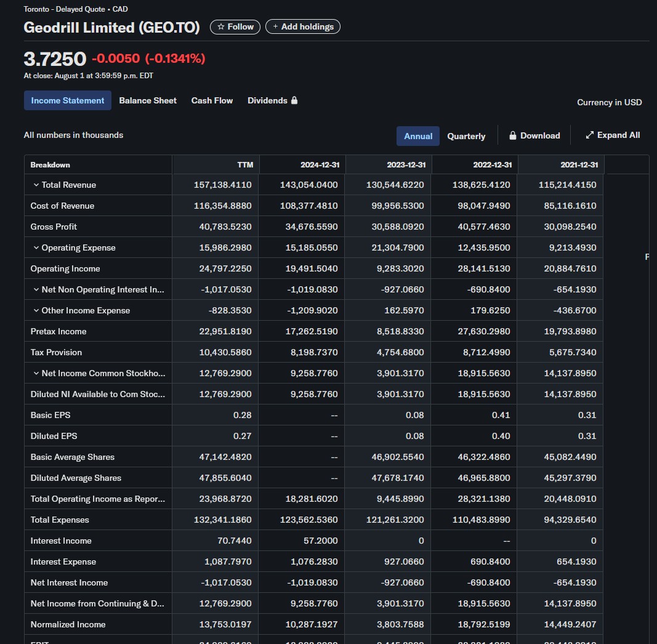Click the Total Expenses row label
This screenshot has width=657, height=644.
60,520
